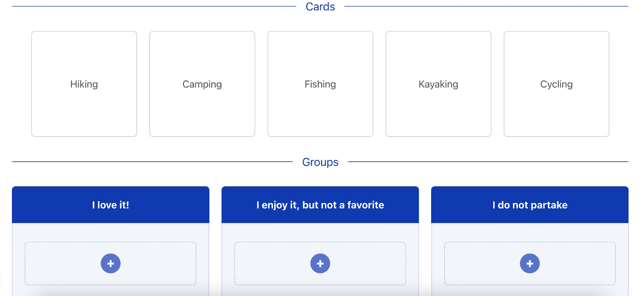644x296 pixels.
Task: Click the 'Cards' section heading
Action: point(320,6)
